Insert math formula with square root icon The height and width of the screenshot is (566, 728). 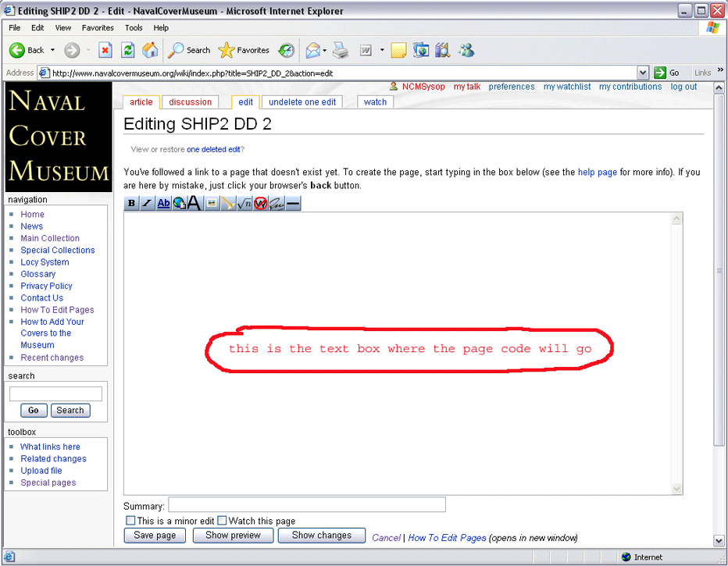coord(244,204)
